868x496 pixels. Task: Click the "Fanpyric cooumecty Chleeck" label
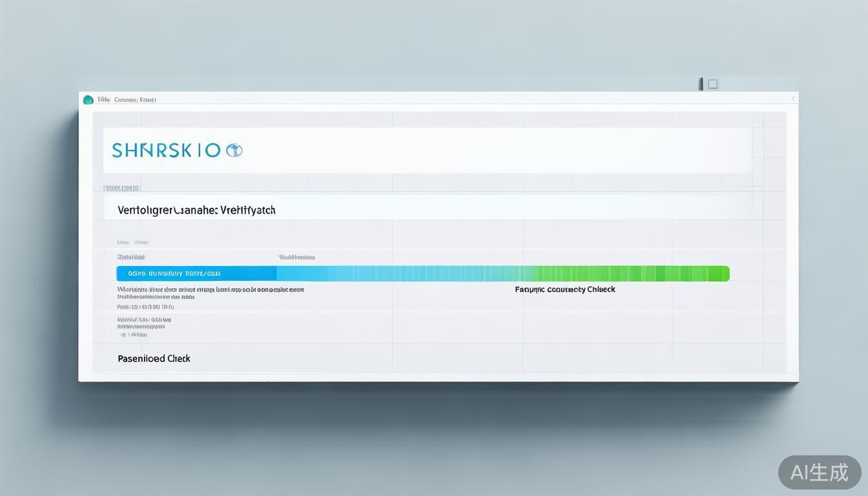point(564,290)
